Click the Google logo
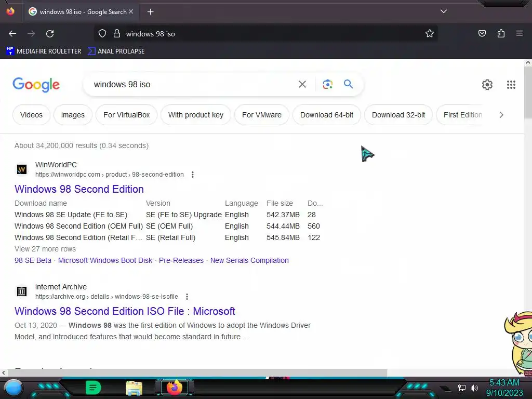The height and width of the screenshot is (399, 532). coord(36,85)
